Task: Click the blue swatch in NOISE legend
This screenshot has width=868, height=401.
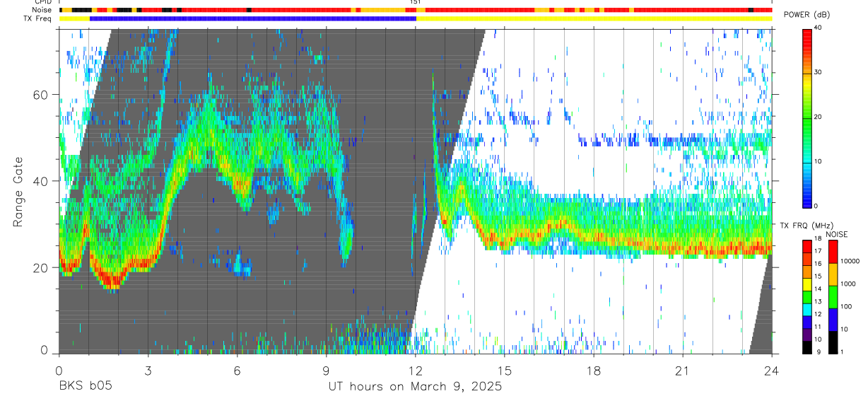Action: tap(833, 320)
